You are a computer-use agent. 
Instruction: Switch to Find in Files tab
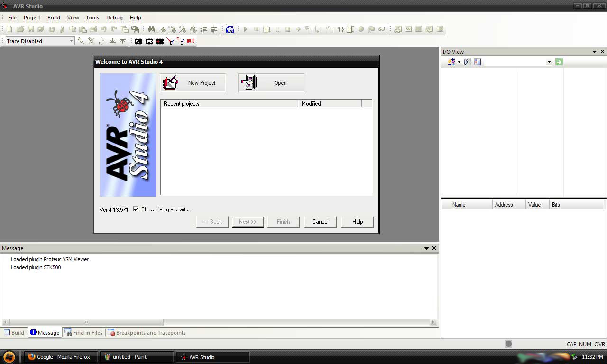[83, 333]
